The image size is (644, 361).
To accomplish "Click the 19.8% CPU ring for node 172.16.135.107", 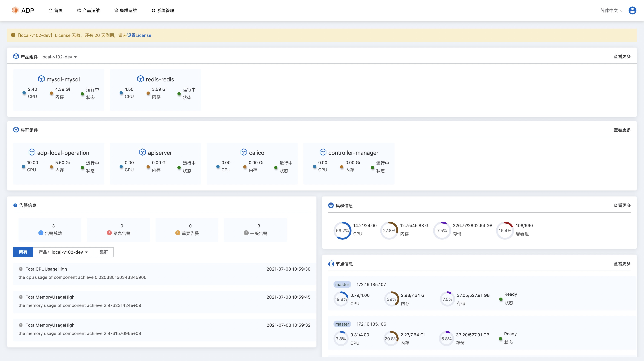I will 341,299.
